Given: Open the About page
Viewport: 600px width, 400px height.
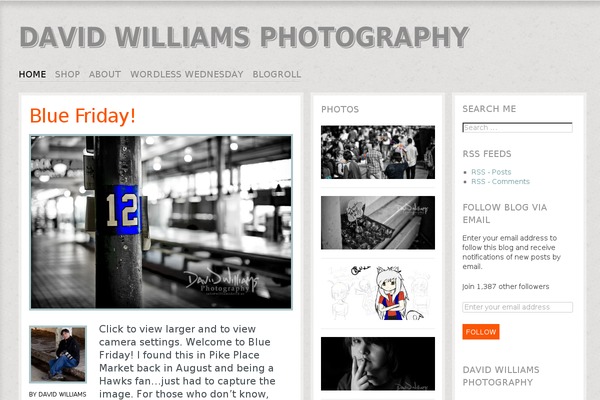Looking at the screenshot, I should [x=105, y=74].
